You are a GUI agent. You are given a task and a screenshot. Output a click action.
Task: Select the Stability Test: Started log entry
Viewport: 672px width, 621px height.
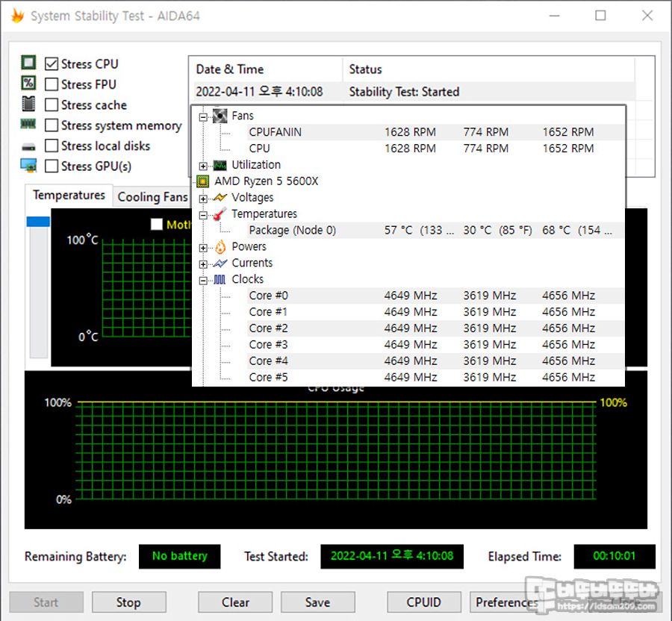tap(414, 92)
